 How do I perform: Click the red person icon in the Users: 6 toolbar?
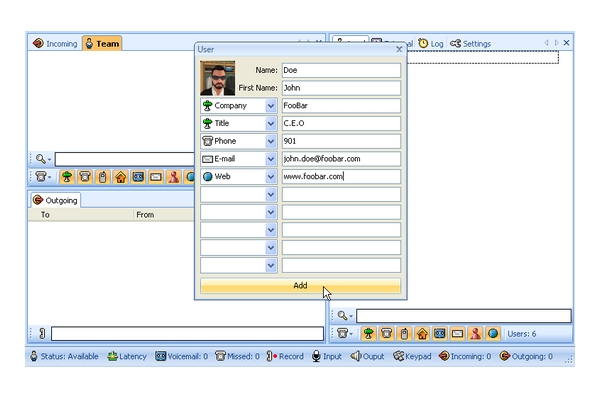475,334
